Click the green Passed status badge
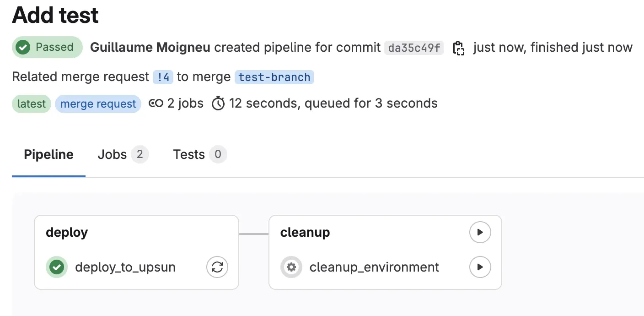The image size is (644, 316). point(47,47)
